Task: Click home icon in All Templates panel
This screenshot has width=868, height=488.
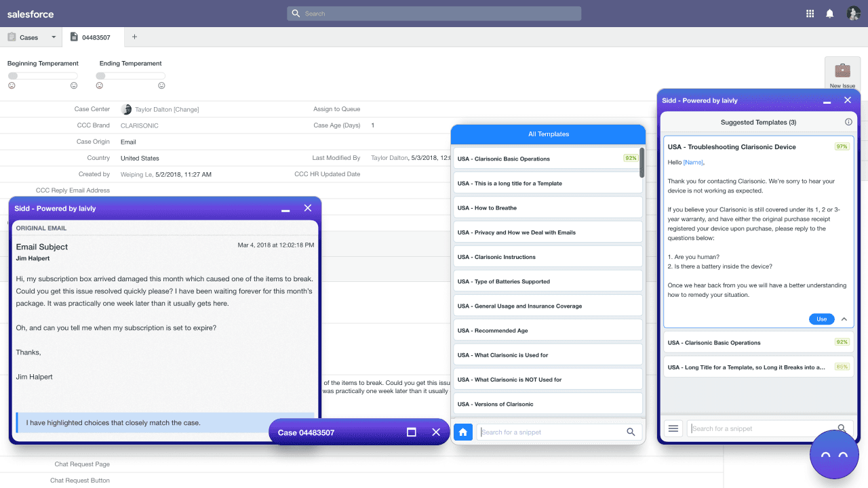Action: 463,432
